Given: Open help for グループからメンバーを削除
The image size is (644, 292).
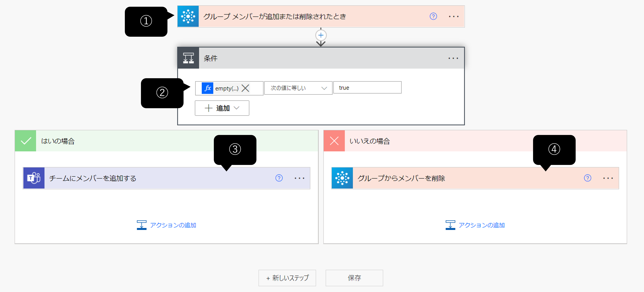Looking at the screenshot, I should click(x=588, y=178).
